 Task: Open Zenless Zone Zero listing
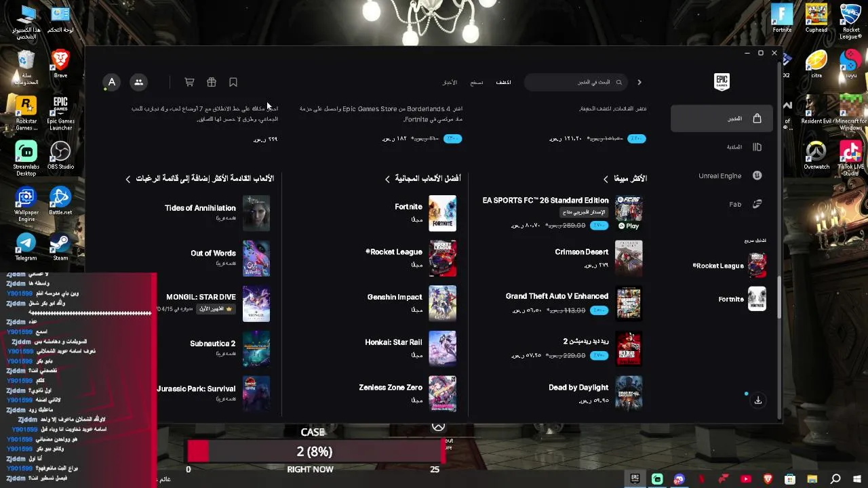coord(408,393)
